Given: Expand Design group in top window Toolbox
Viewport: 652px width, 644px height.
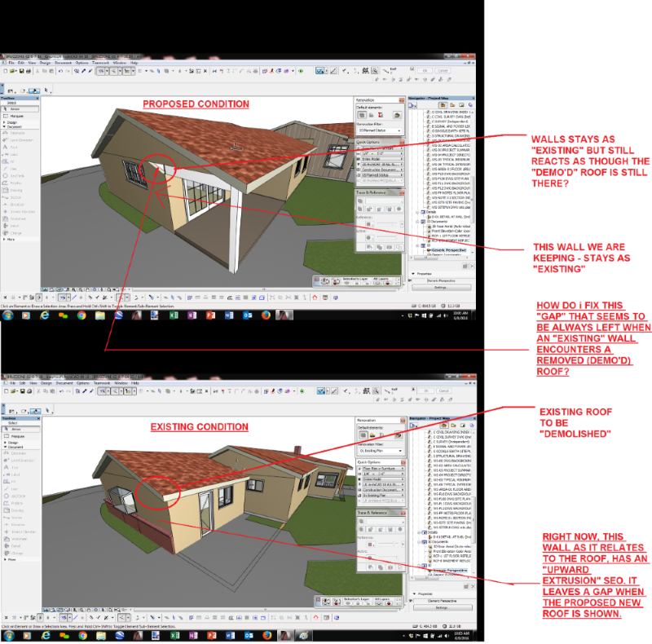Looking at the screenshot, I should pyautogui.click(x=4, y=122).
